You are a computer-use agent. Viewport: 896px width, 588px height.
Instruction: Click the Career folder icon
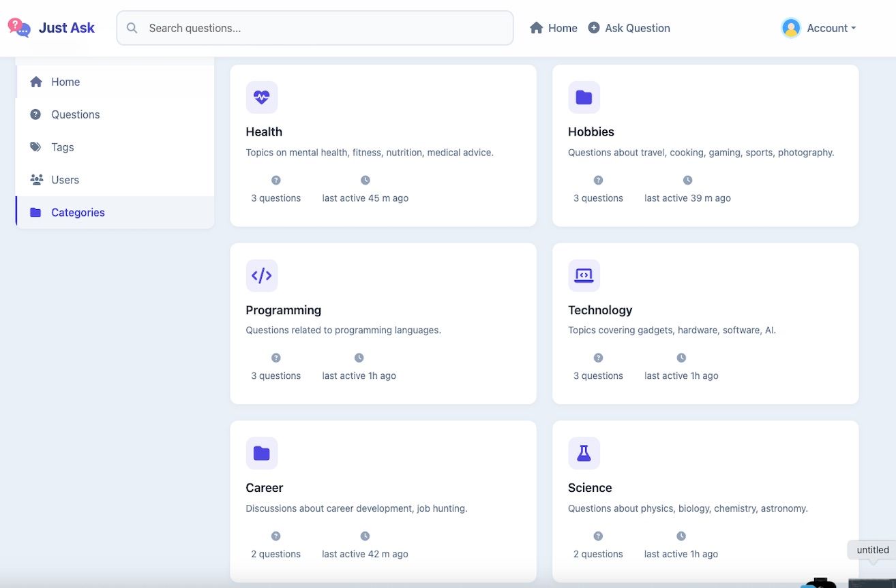262,453
